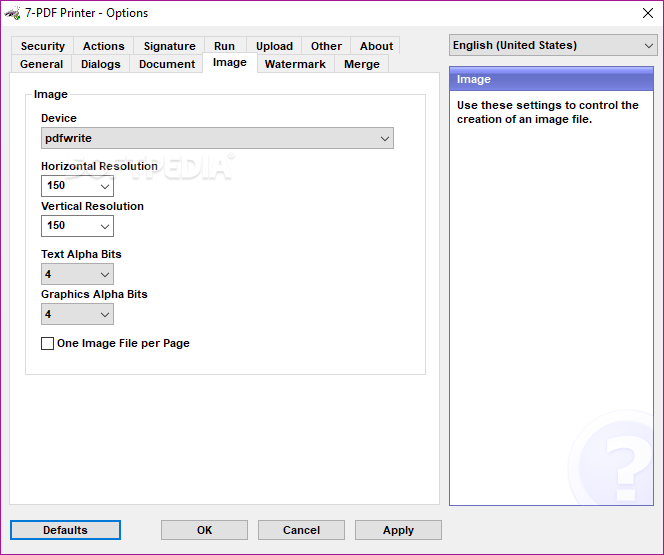Click the Defaults button
The image size is (664, 555).
[65, 530]
